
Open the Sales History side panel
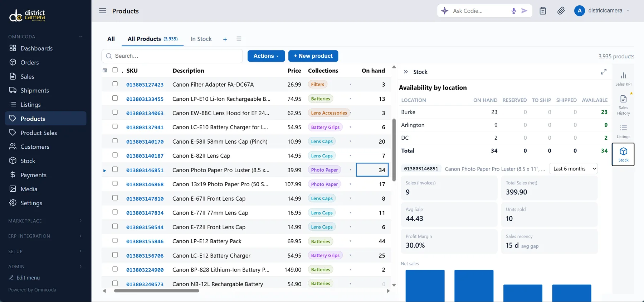[x=623, y=105]
